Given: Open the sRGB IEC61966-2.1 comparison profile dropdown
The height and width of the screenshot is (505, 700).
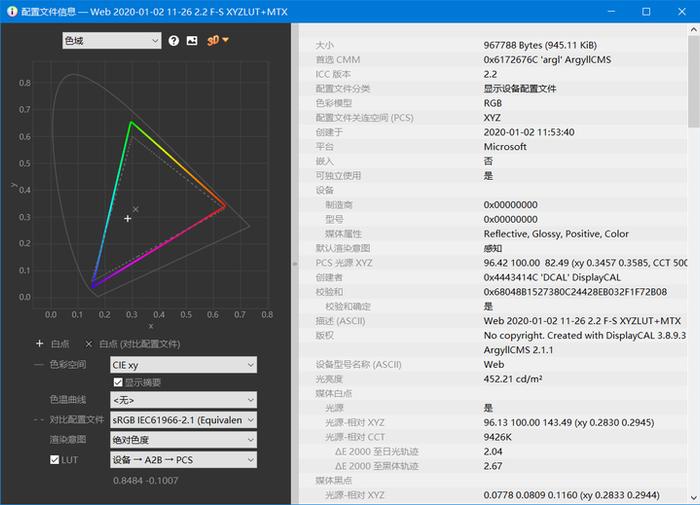Looking at the screenshot, I should coord(183,420).
